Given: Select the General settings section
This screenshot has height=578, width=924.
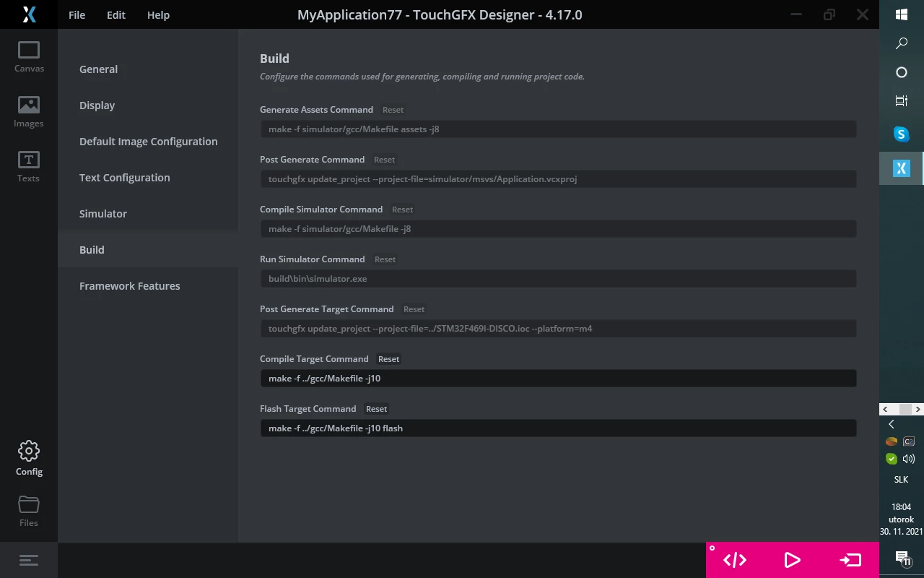Looking at the screenshot, I should [148, 69].
